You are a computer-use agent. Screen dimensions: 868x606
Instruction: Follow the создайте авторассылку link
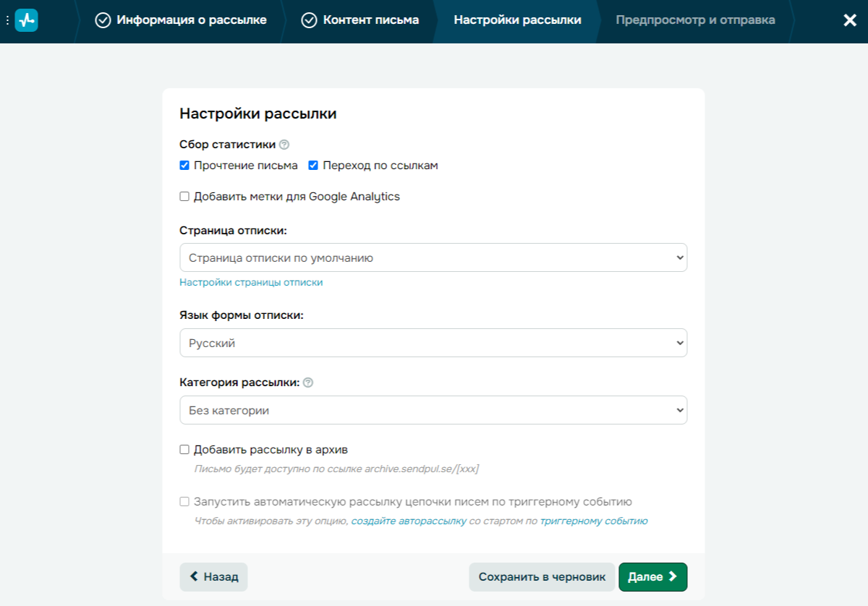pos(409,521)
